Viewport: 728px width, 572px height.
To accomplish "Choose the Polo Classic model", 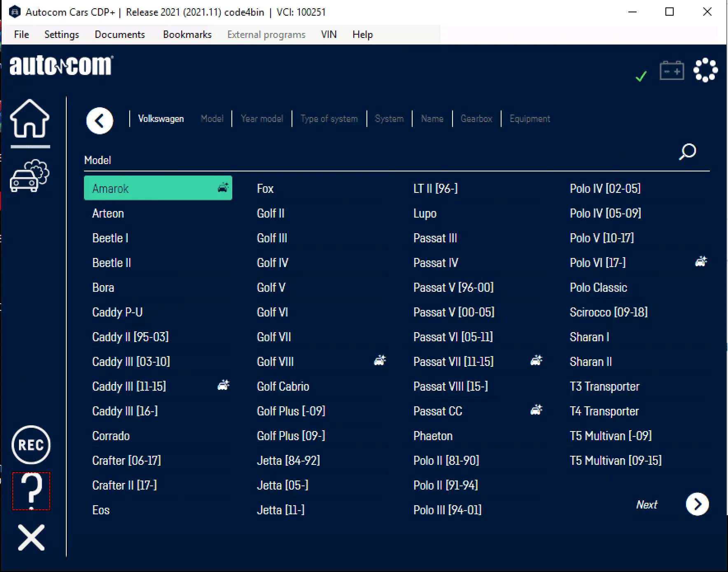I will tap(598, 288).
